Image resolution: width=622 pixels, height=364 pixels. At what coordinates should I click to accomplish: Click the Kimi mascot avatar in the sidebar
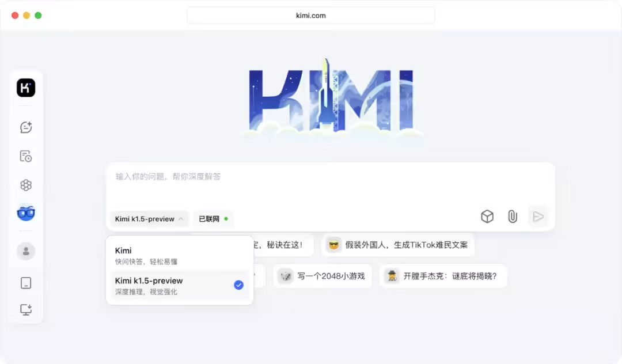pos(25,213)
